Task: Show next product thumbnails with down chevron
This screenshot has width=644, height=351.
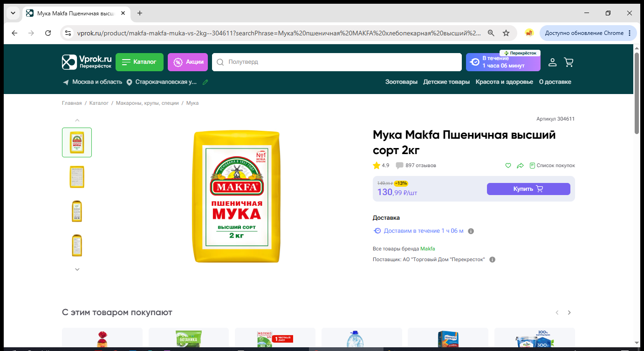Action: (x=77, y=269)
